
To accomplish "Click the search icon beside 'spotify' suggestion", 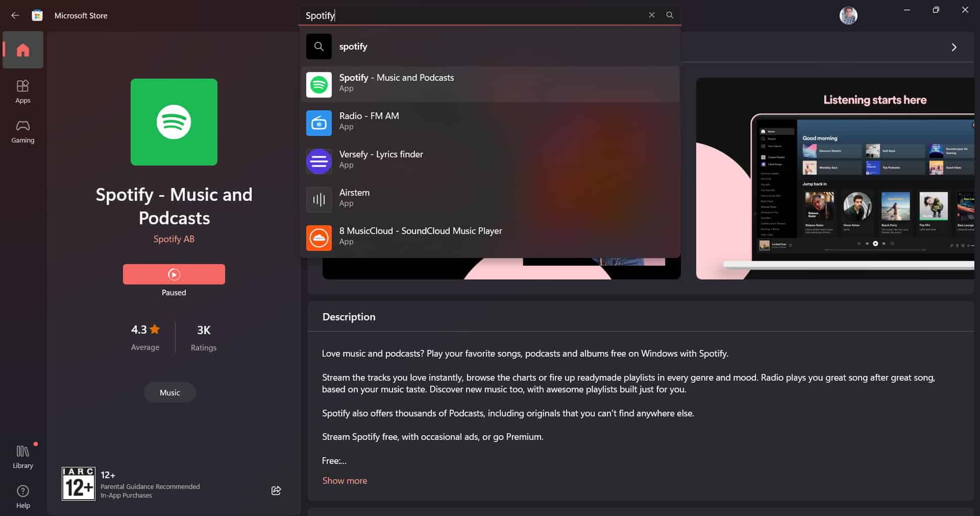I will [319, 46].
